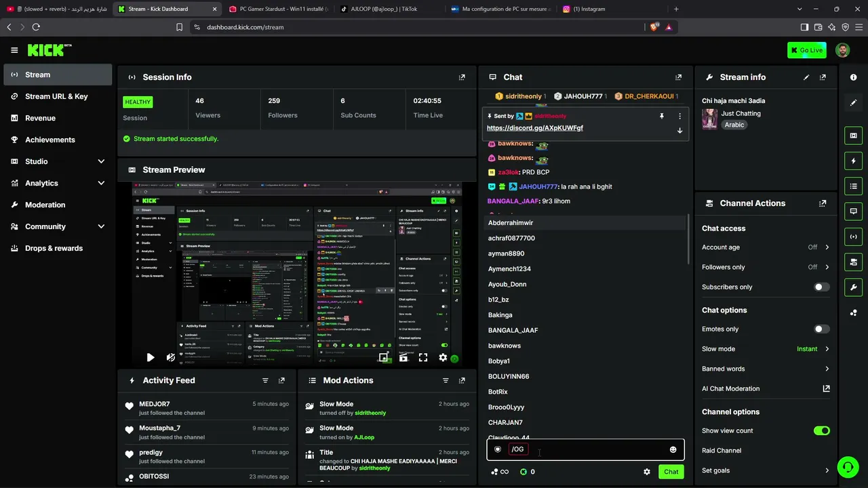Toggle the stream preview widget in right sidebar
The height and width of the screenshot is (488, 868).
pyautogui.click(x=853, y=136)
